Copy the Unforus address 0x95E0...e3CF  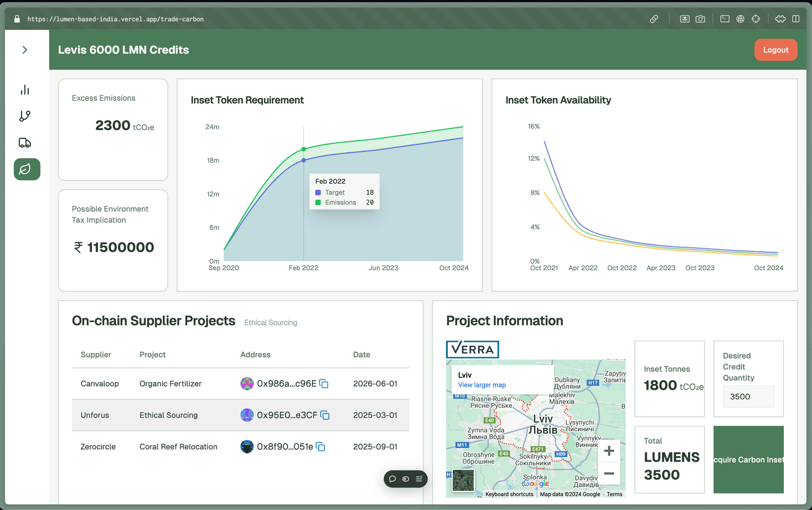click(325, 415)
